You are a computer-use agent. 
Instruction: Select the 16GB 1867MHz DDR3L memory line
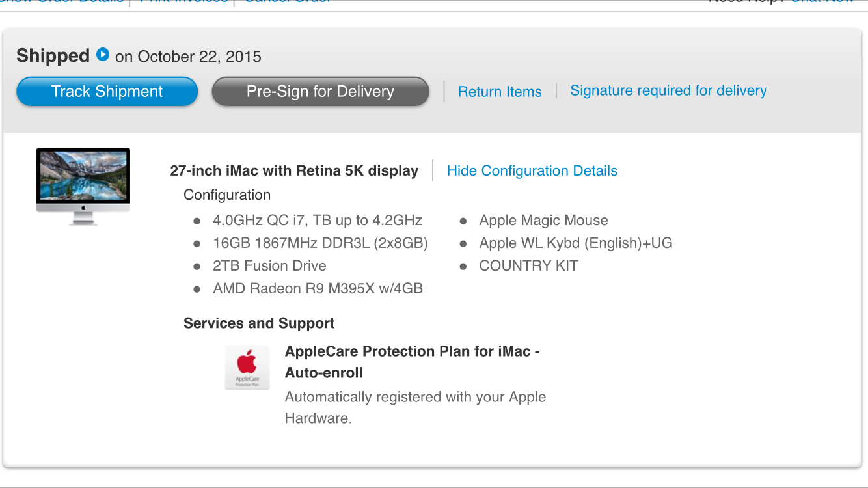click(x=320, y=243)
